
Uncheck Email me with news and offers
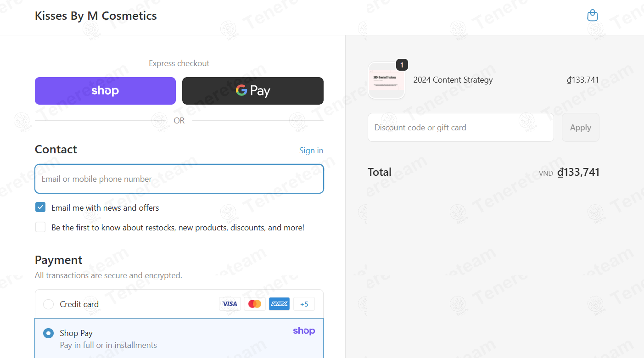pyautogui.click(x=40, y=207)
